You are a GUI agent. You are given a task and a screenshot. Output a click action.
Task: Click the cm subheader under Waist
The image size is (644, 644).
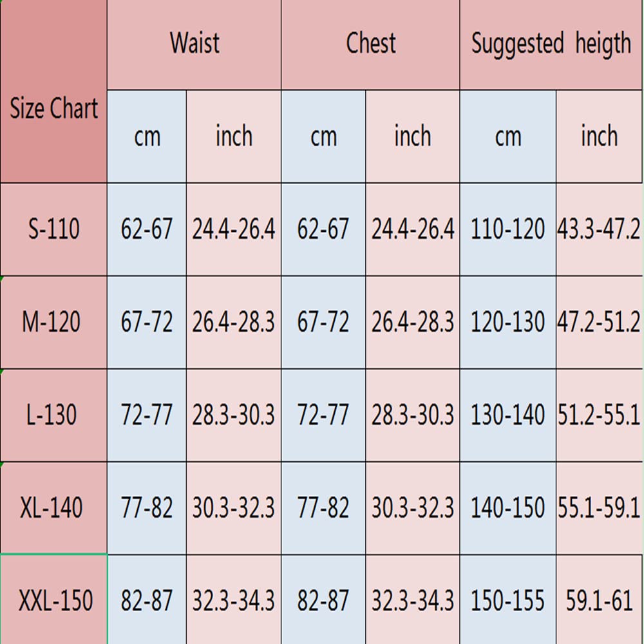pos(147,137)
